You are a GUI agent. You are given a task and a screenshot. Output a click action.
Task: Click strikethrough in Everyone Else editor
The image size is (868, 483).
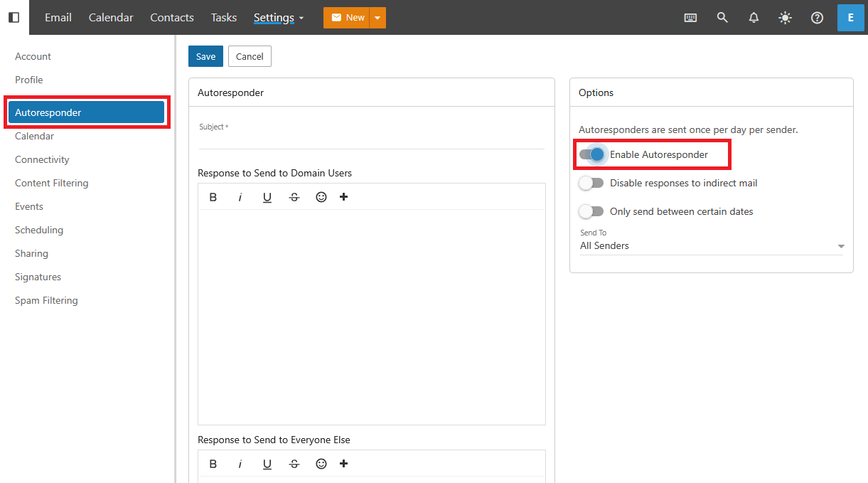[294, 464]
